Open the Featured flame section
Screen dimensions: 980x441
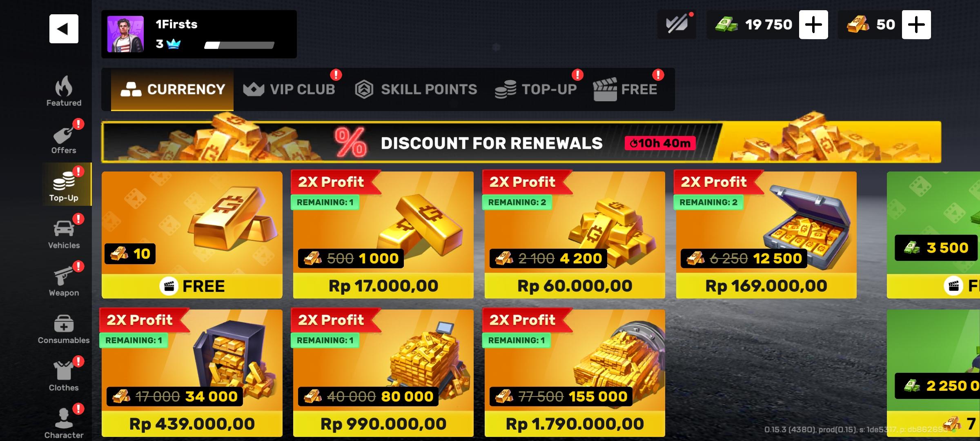point(64,91)
